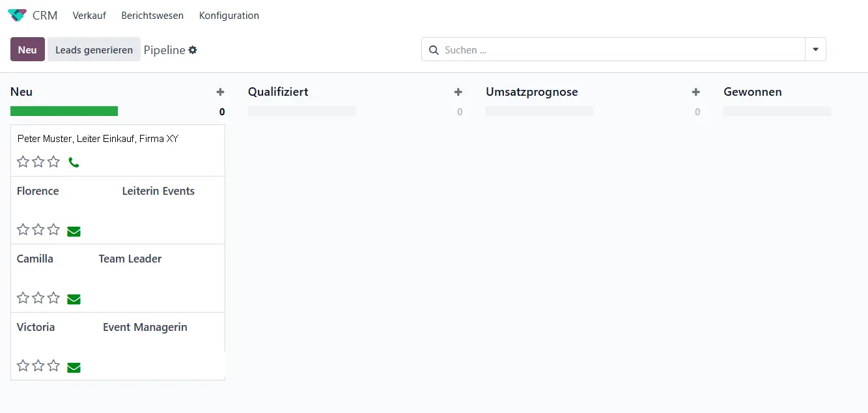The width and height of the screenshot is (868, 413).
Task: Set first priority star on Camilla card
Action: [x=23, y=298]
